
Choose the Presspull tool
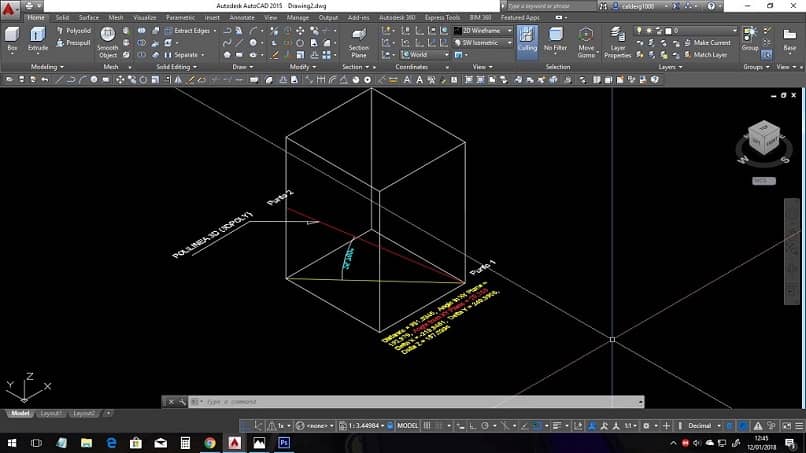click(73, 43)
